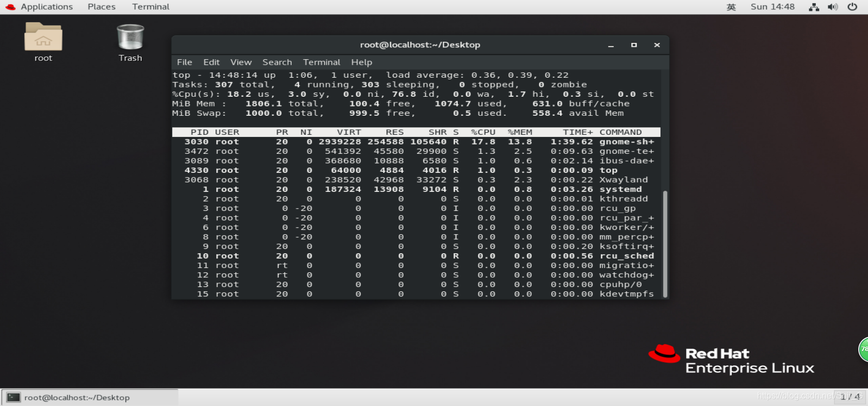868x406 pixels.
Task: Click the terminal title bar text
Action: (420, 45)
